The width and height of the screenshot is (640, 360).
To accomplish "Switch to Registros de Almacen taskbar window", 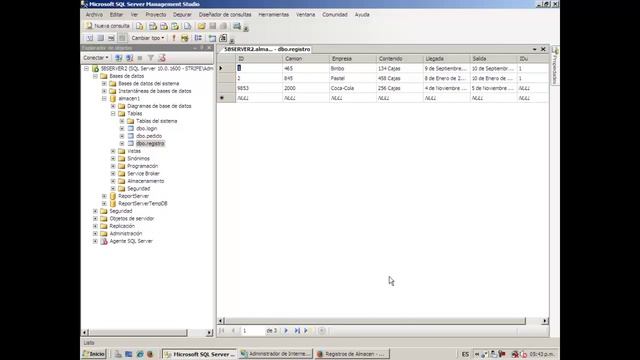I will pyautogui.click(x=352, y=354).
